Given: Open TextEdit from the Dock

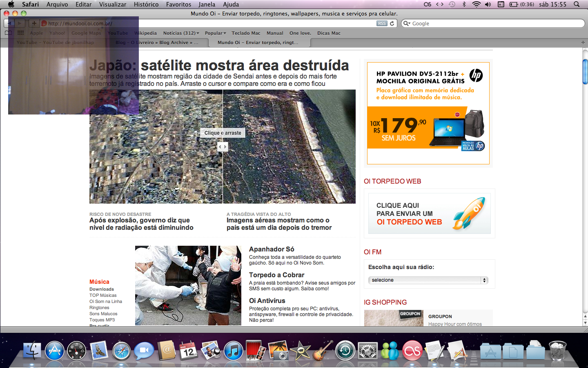Looking at the screenshot, I should point(434,351).
